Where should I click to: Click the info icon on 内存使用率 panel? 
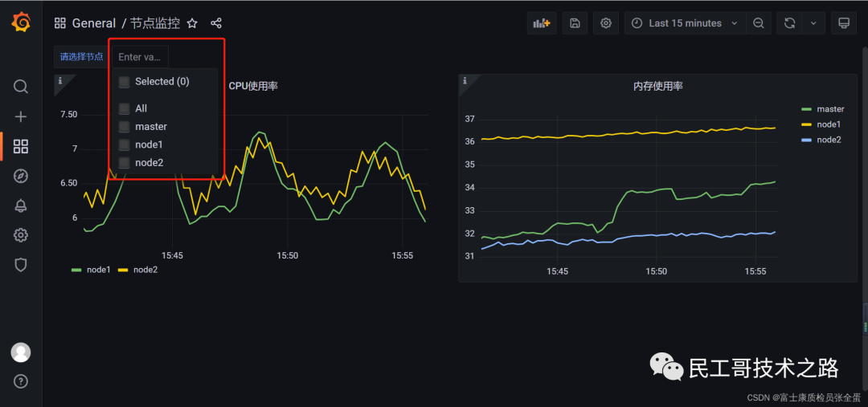click(x=465, y=81)
